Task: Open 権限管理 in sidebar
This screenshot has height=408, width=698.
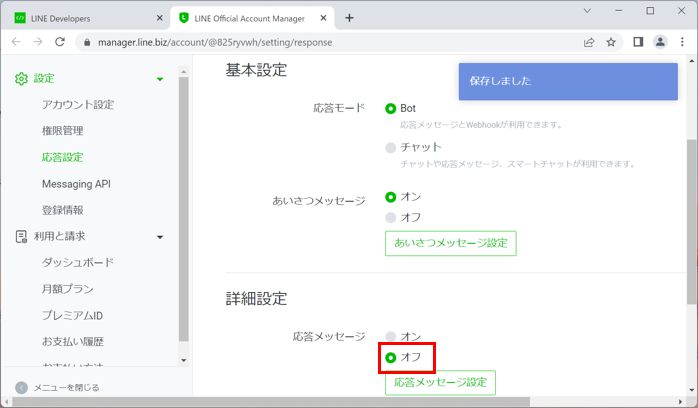Action: (x=63, y=131)
